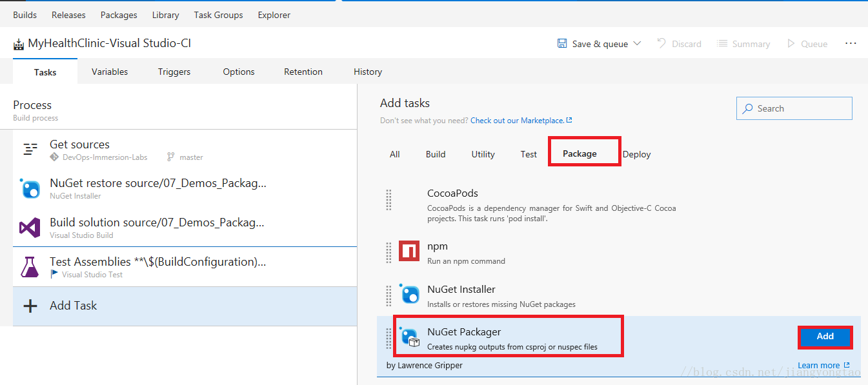868x385 pixels.
Task: Switch to the Retention tab
Action: pos(303,72)
